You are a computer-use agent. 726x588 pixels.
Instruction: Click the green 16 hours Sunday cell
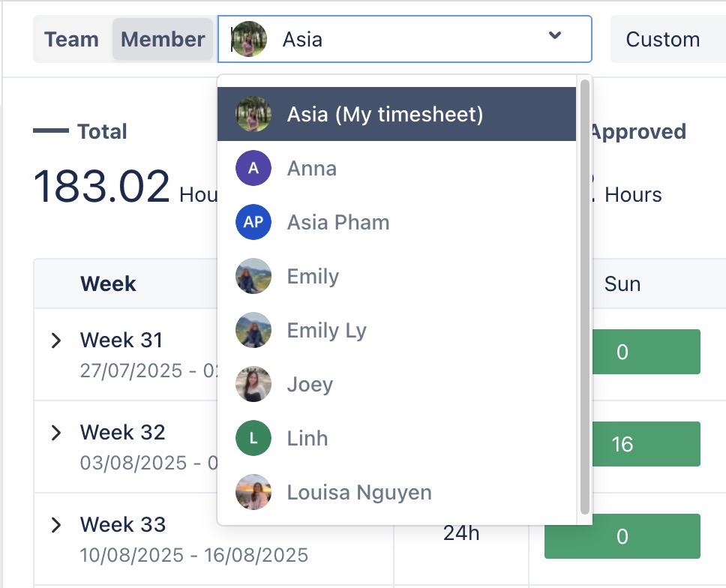[x=622, y=444]
